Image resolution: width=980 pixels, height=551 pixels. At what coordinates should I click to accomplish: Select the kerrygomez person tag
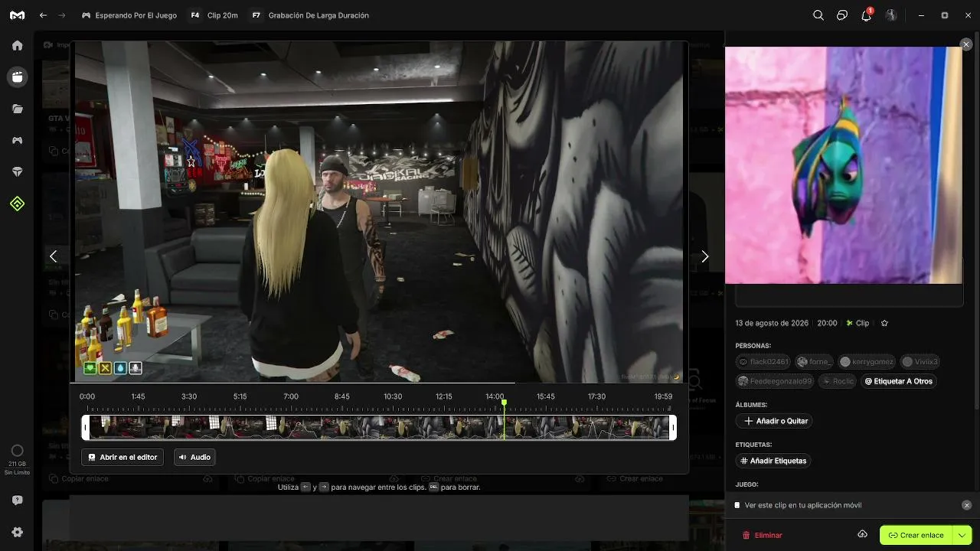click(867, 361)
